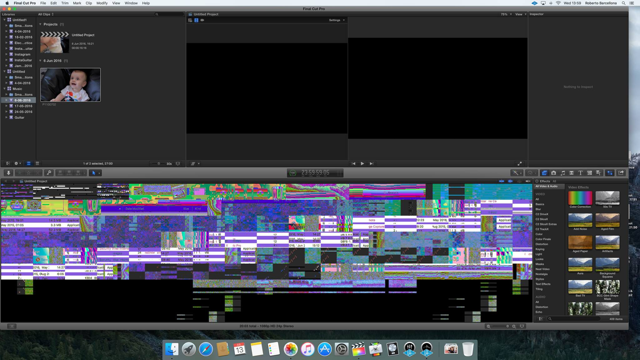The height and width of the screenshot is (360, 640).
Task: Open the Themes browser icon
Action: tap(598, 173)
